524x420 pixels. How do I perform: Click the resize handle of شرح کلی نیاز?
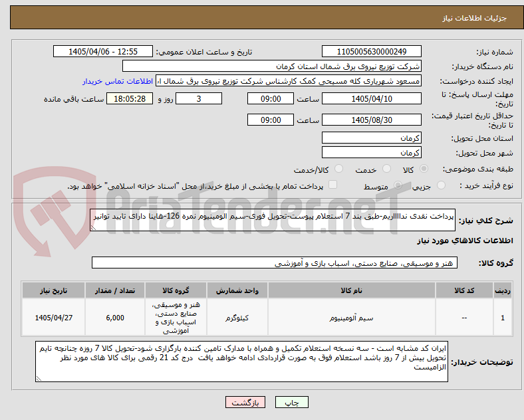(93, 228)
